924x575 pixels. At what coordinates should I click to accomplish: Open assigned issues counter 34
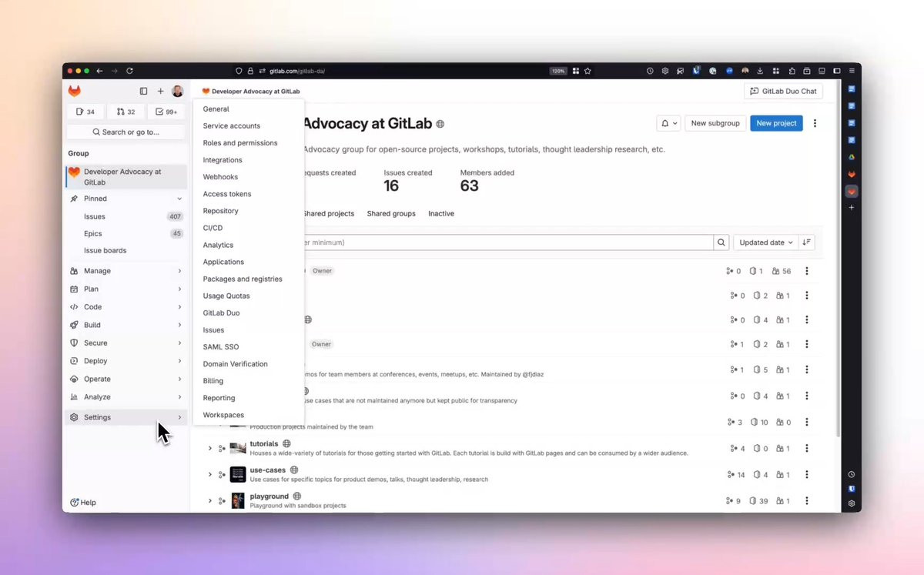click(x=85, y=112)
